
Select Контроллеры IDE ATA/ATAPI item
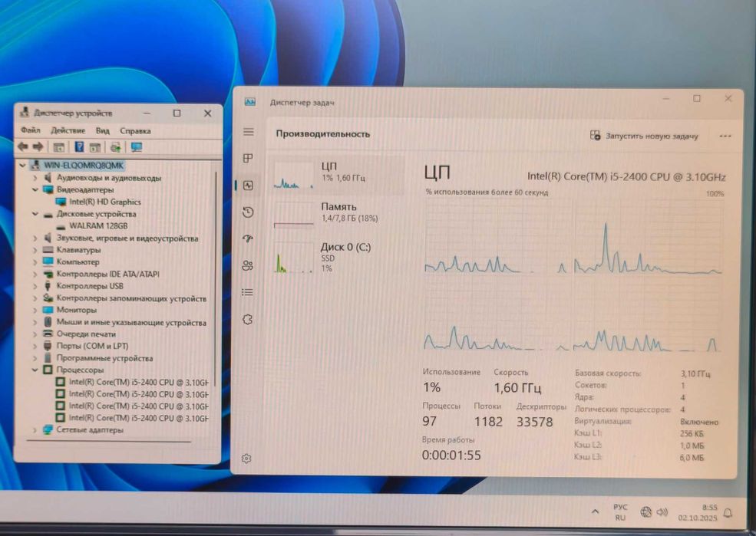point(108,274)
